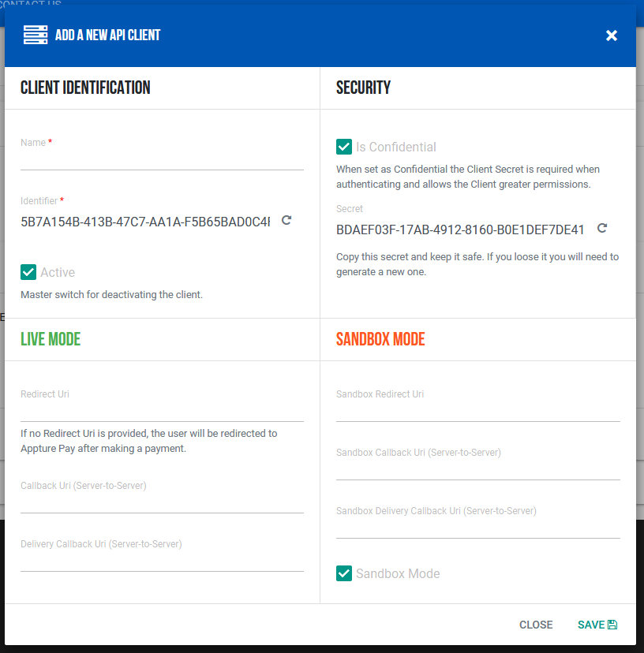Toggle the Active master switch checkbox
The height and width of the screenshot is (653, 644).
point(28,272)
